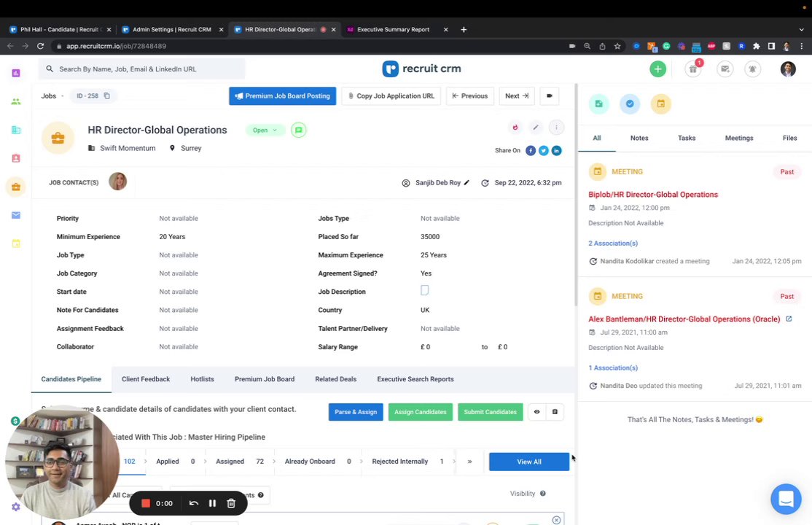Show the Meetings tab in activity panel
This screenshot has height=525, width=812.
tap(739, 138)
